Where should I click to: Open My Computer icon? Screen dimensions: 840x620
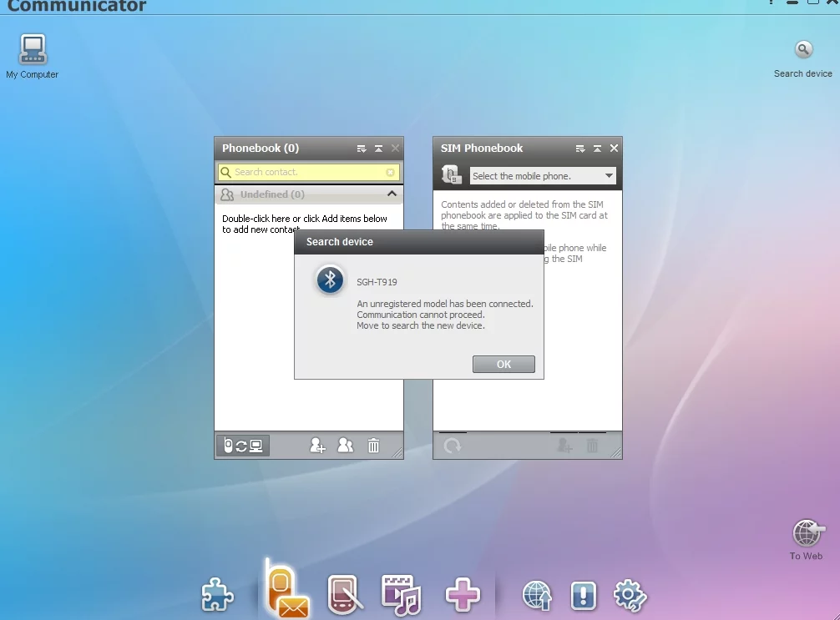point(33,50)
